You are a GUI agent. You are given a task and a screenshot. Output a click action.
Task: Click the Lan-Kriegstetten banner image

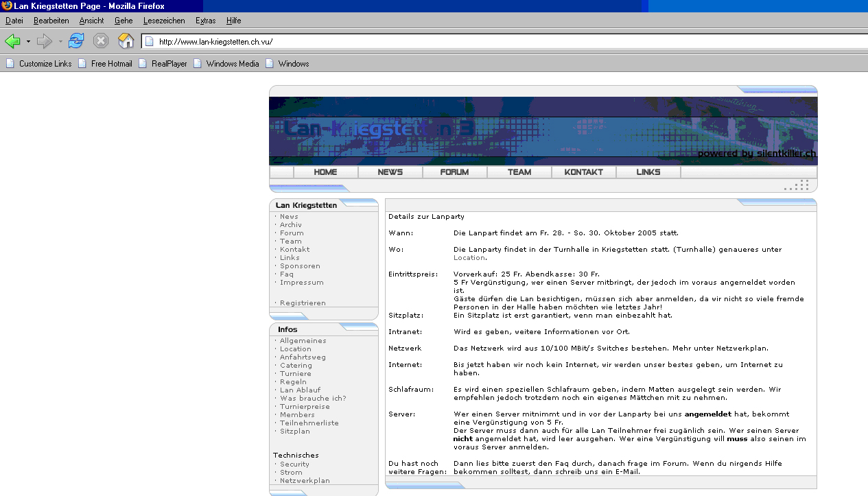[543, 131]
